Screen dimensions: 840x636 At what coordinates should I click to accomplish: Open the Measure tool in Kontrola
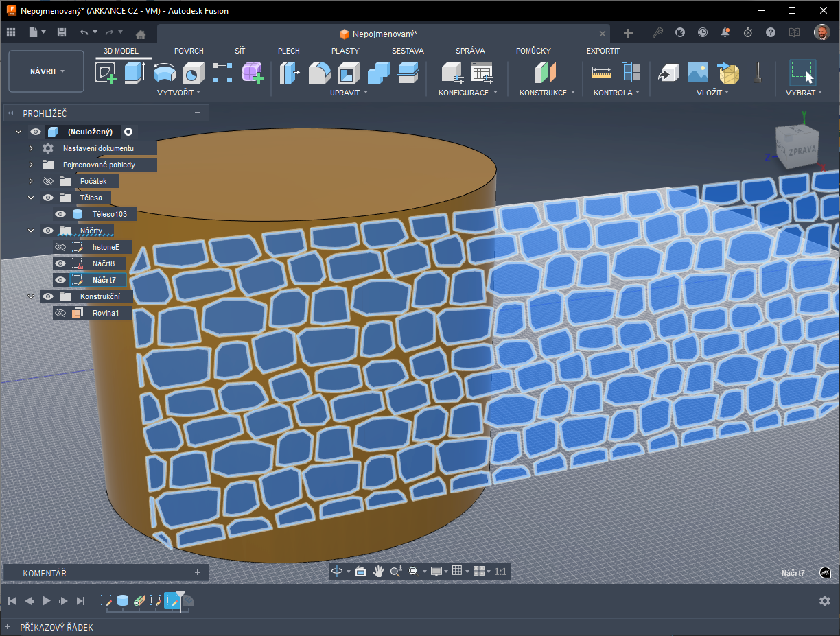point(601,72)
